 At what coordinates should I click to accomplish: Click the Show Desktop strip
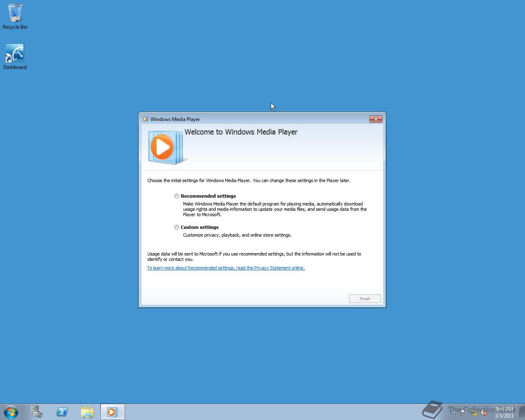pyautogui.click(x=522, y=412)
